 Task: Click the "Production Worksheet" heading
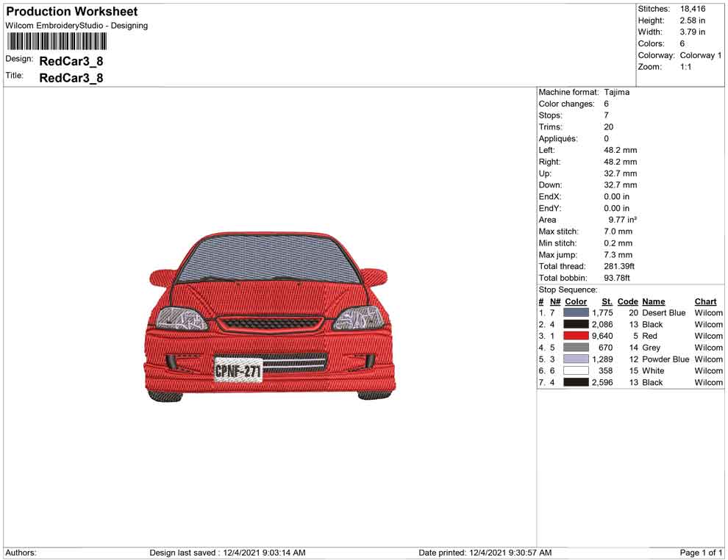pos(72,12)
